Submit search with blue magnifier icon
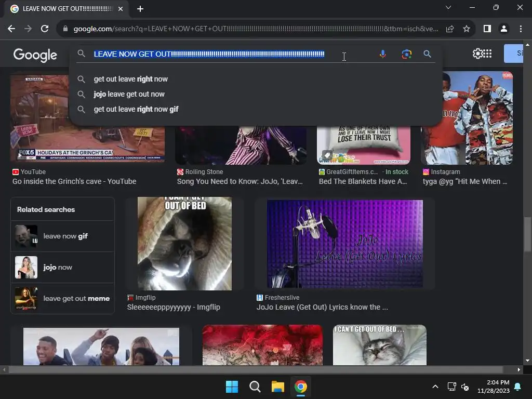The width and height of the screenshot is (532, 399). point(428,54)
